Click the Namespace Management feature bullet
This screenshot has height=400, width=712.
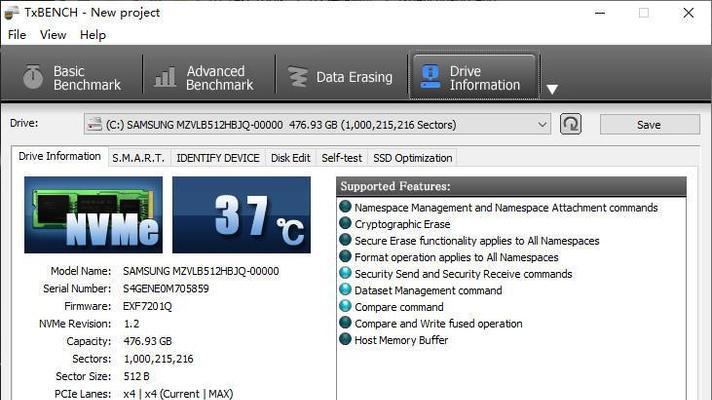pos(345,207)
